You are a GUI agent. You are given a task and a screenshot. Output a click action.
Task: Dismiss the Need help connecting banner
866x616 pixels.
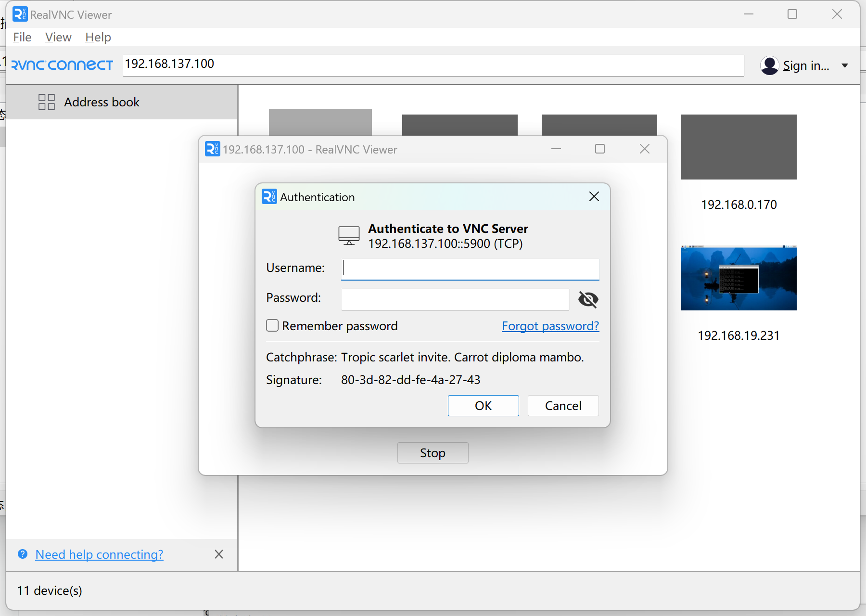tap(219, 554)
